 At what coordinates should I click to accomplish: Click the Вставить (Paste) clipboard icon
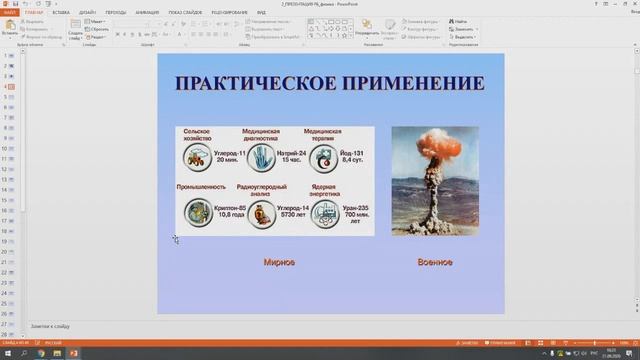point(9,26)
